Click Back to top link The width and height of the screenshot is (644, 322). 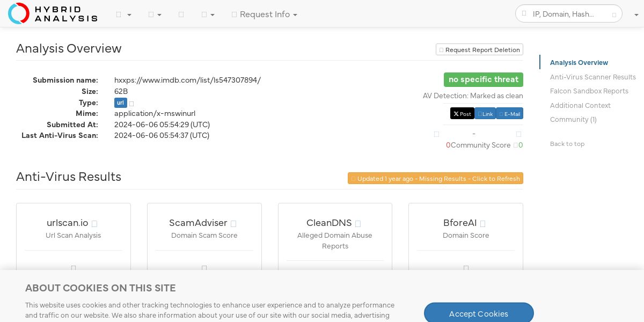[x=567, y=144]
